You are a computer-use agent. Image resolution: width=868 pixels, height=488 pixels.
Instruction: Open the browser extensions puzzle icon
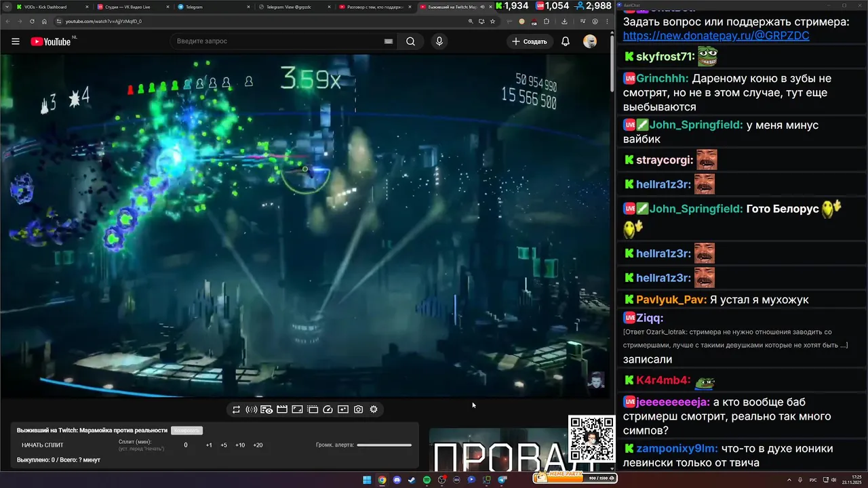pos(547,21)
